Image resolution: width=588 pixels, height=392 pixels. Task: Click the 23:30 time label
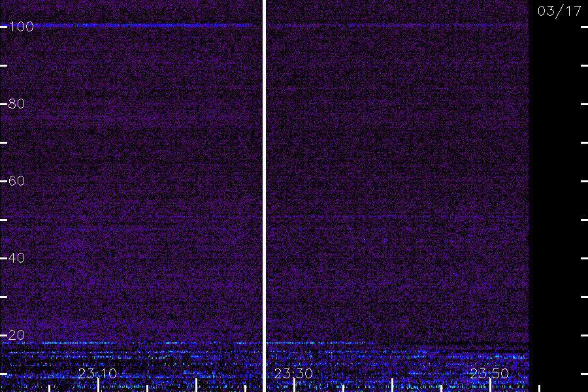pos(293,374)
